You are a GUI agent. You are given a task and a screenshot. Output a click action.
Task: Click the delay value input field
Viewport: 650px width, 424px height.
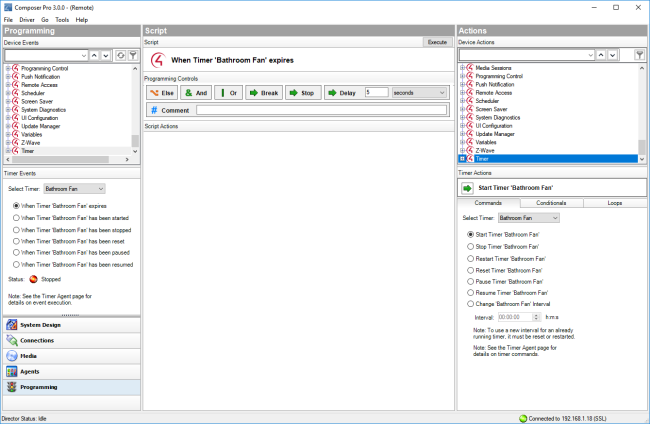pyautogui.click(x=376, y=92)
